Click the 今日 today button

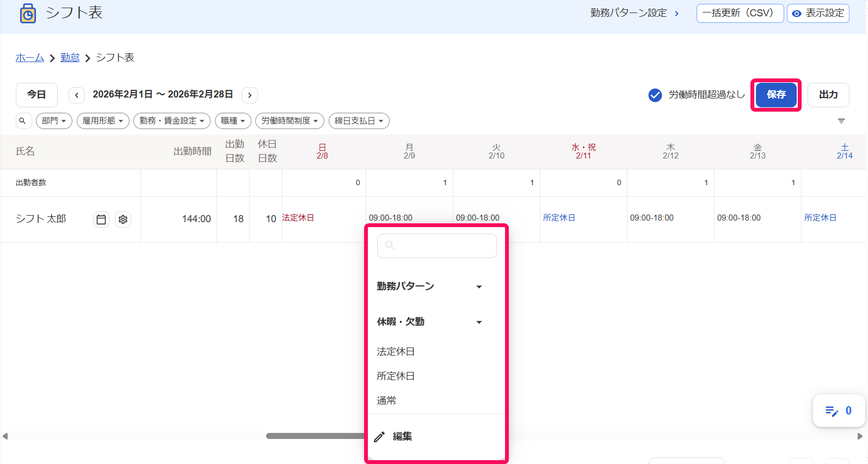pos(36,95)
